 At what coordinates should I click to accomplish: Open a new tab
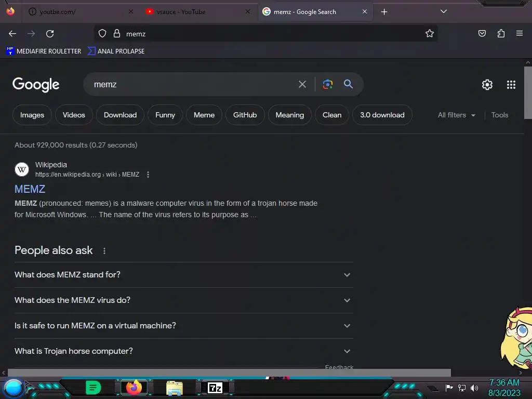point(384,12)
